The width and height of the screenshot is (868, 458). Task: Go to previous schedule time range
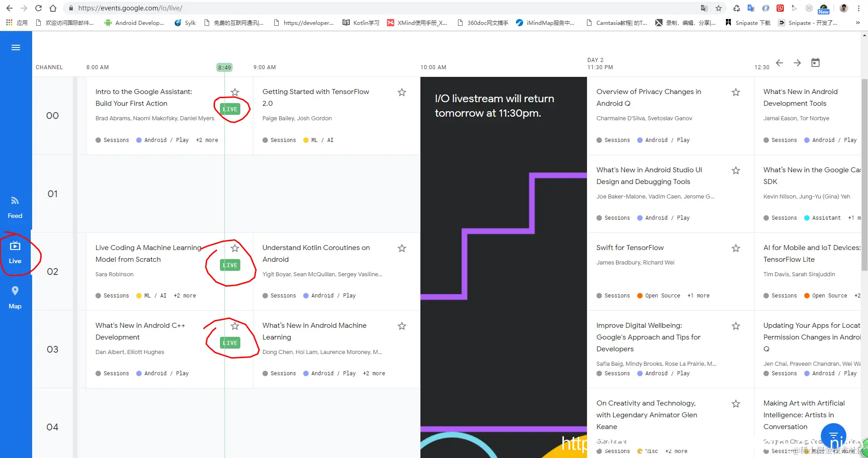point(779,63)
